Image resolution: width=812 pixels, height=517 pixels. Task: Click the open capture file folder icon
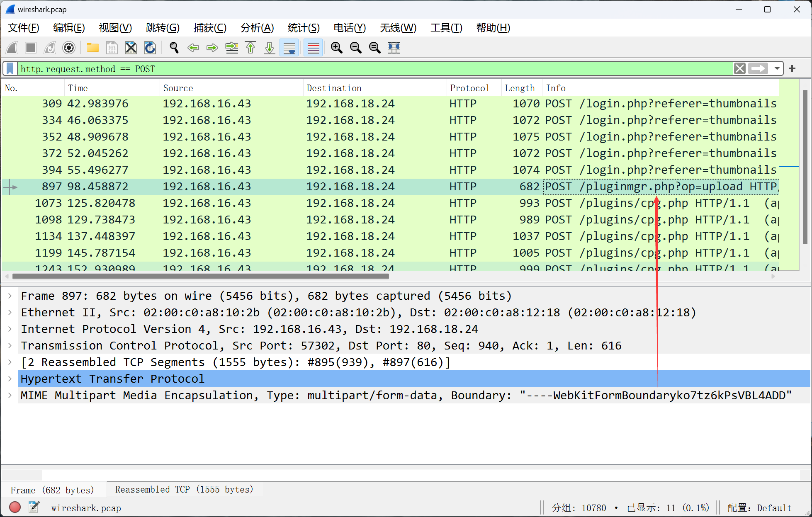(92, 48)
